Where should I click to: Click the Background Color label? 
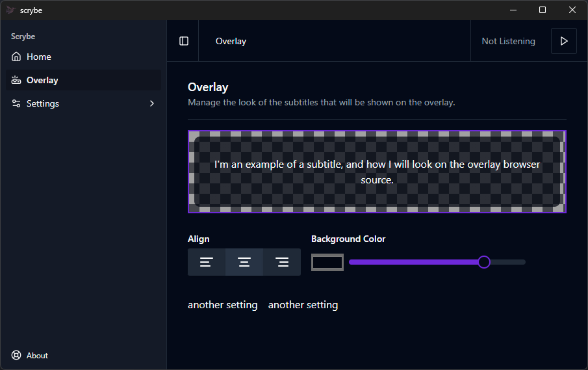tap(348, 239)
